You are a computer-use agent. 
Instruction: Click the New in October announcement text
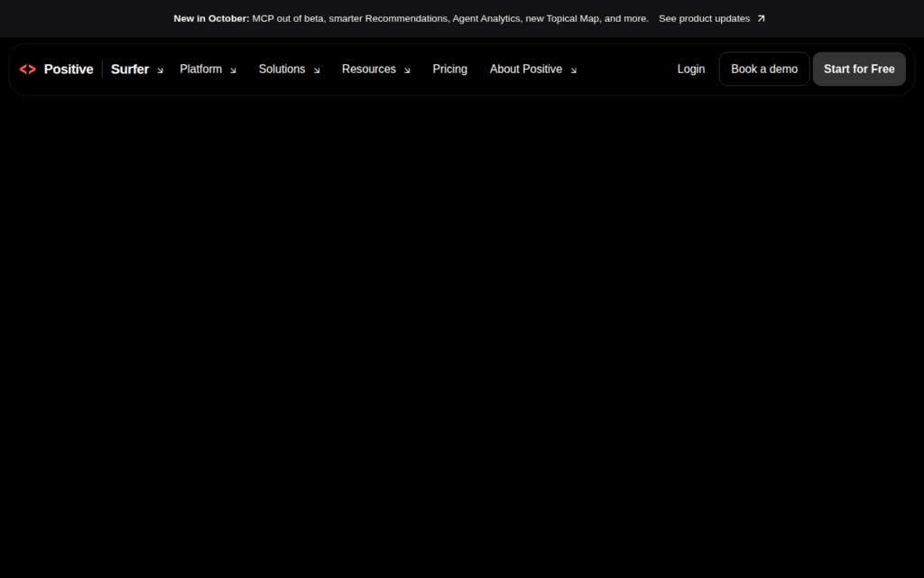[411, 19]
